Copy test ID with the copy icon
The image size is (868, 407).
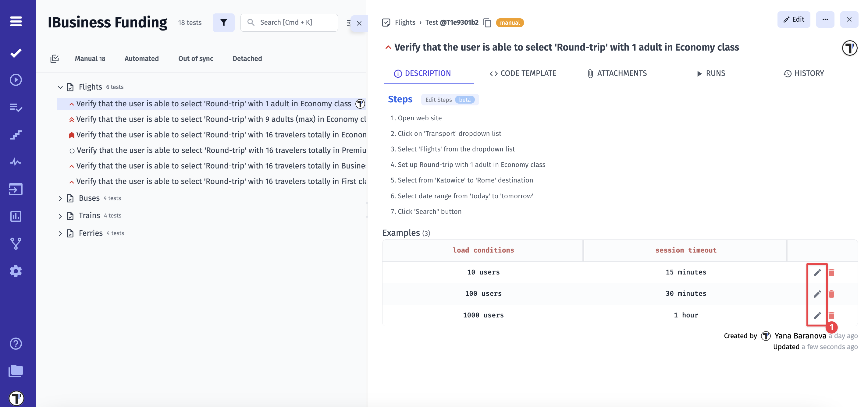tap(487, 23)
